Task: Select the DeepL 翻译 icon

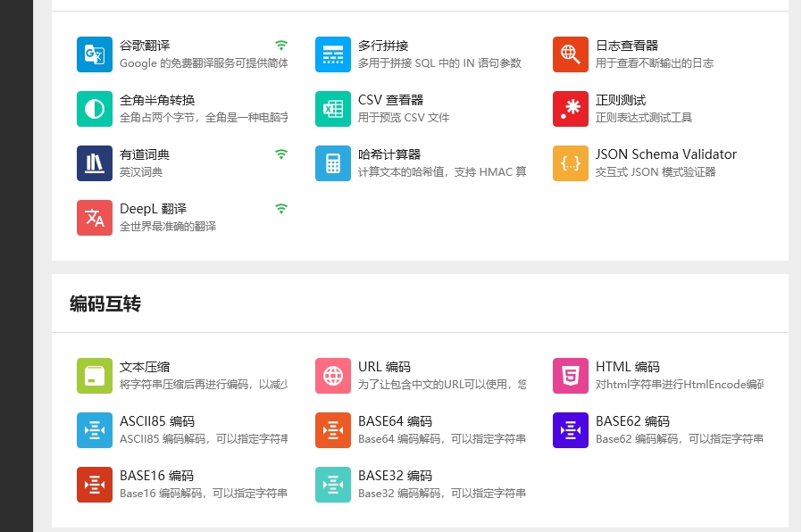Action: point(94,217)
